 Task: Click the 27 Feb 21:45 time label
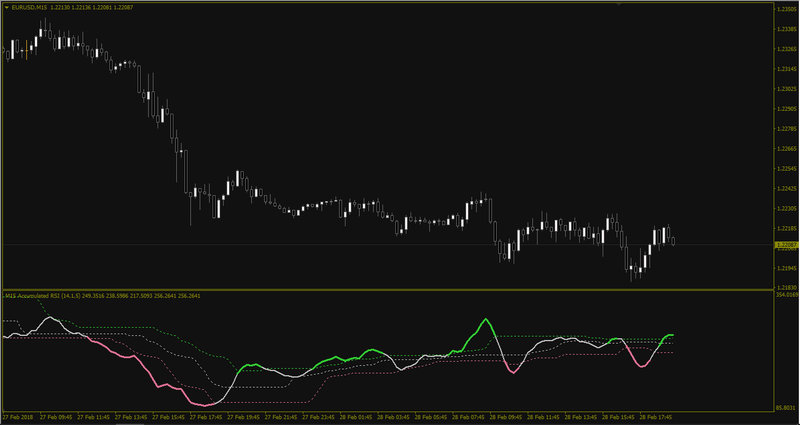click(281, 416)
